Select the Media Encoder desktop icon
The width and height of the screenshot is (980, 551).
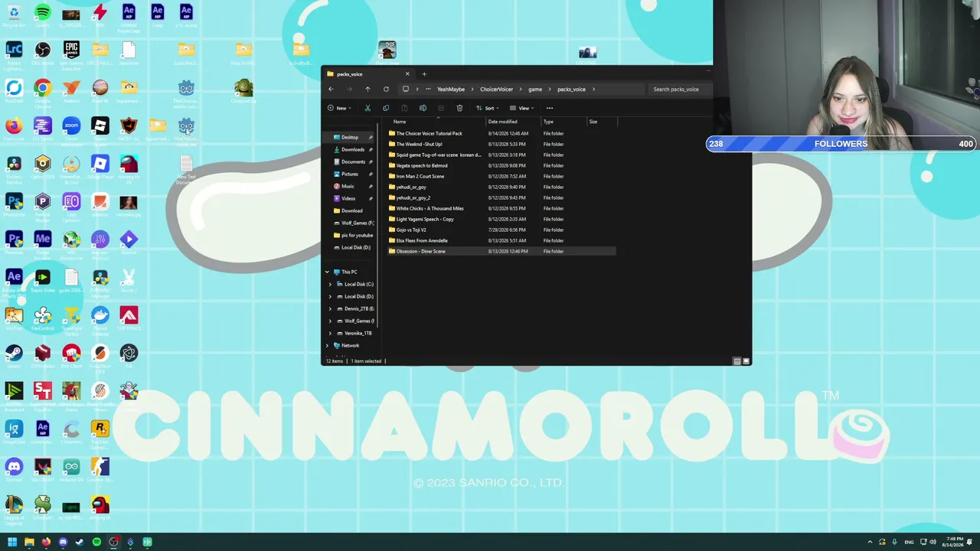click(43, 239)
